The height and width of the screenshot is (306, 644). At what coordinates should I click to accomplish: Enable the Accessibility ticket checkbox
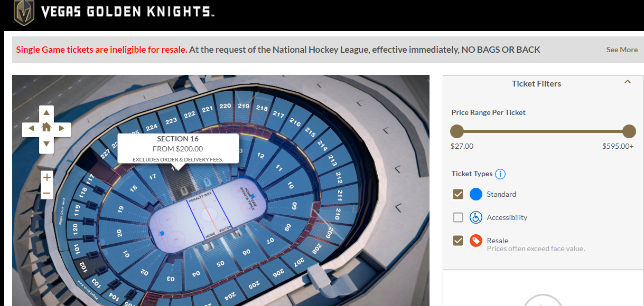tap(458, 217)
